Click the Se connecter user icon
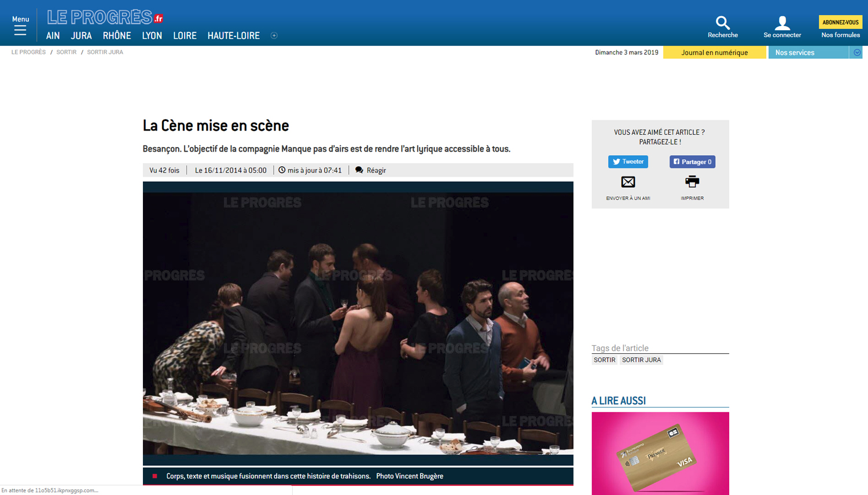The image size is (868, 495). tap(782, 23)
